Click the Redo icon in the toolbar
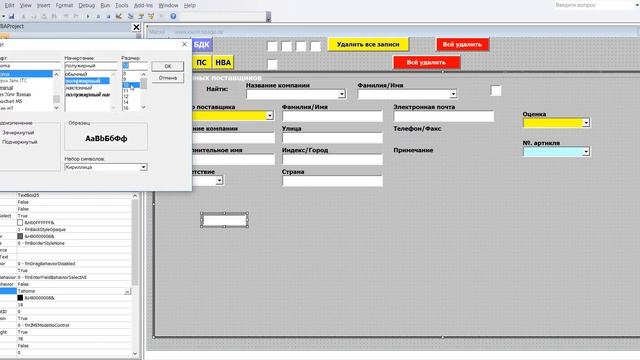The height and width of the screenshot is (360, 640). (x=76, y=16)
